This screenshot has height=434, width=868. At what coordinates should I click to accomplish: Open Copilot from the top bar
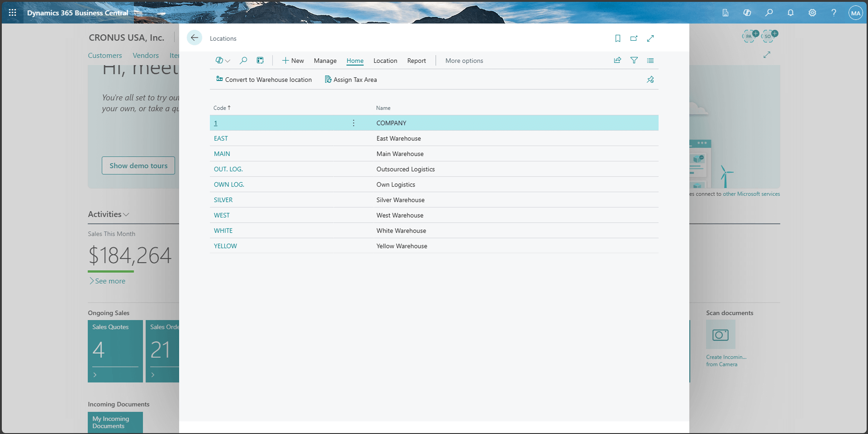[747, 13]
